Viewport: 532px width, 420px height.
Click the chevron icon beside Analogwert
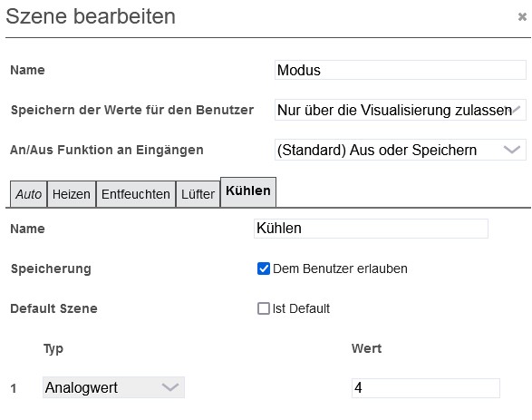[170, 387]
